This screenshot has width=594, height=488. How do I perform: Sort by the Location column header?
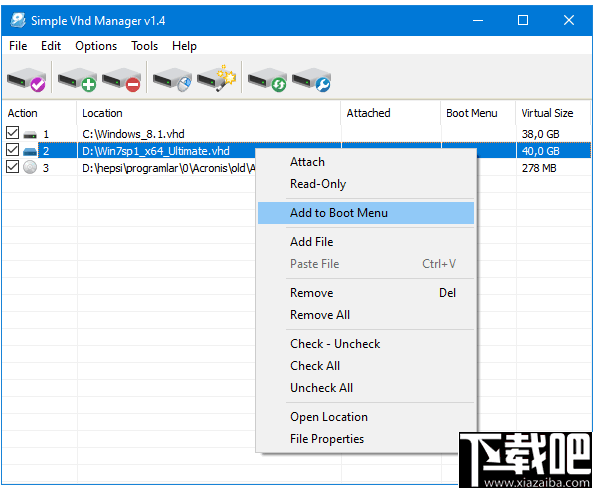(x=209, y=113)
